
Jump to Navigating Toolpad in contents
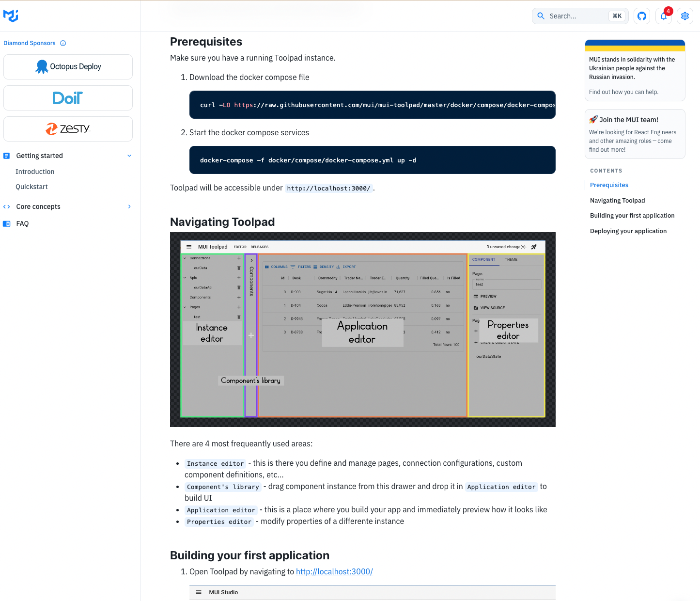(617, 201)
